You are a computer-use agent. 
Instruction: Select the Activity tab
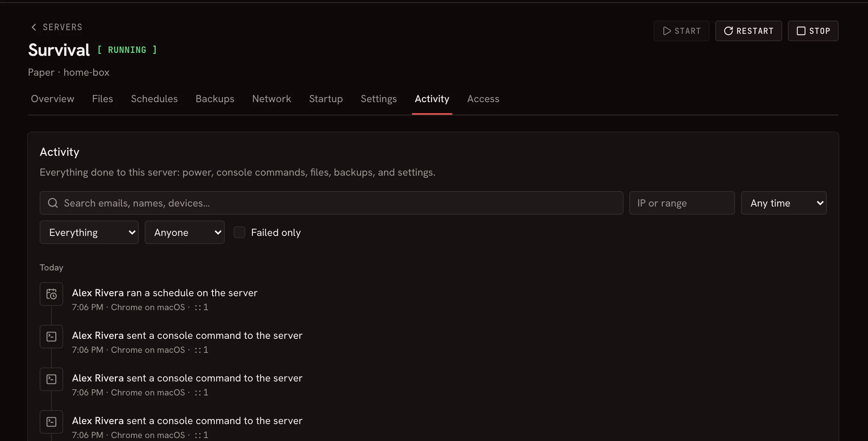tap(432, 99)
